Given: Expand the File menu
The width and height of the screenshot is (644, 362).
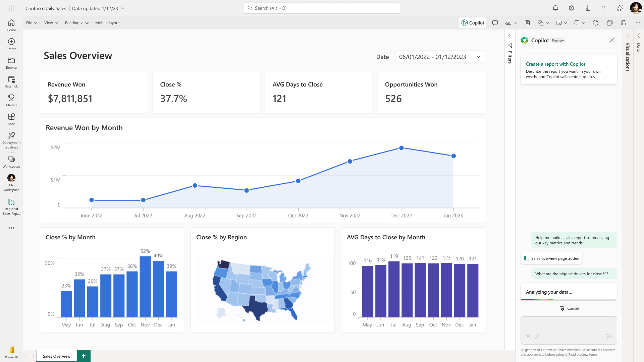Looking at the screenshot, I should tap(31, 22).
